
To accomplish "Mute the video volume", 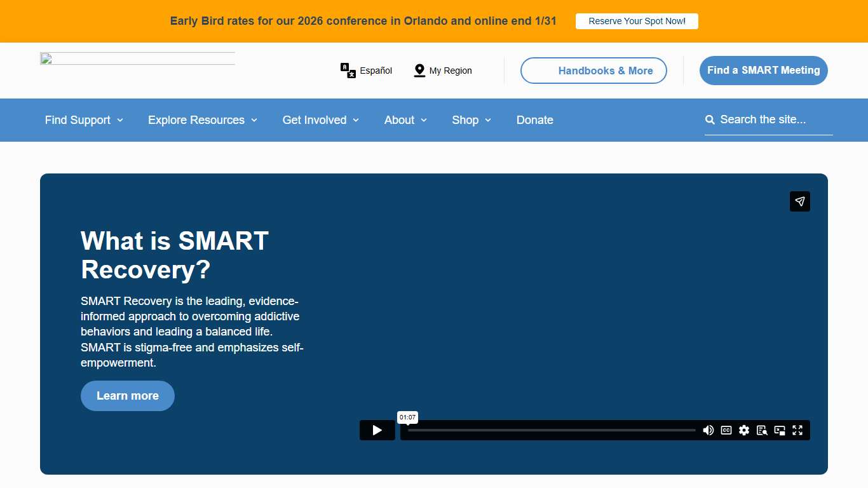I will [709, 430].
